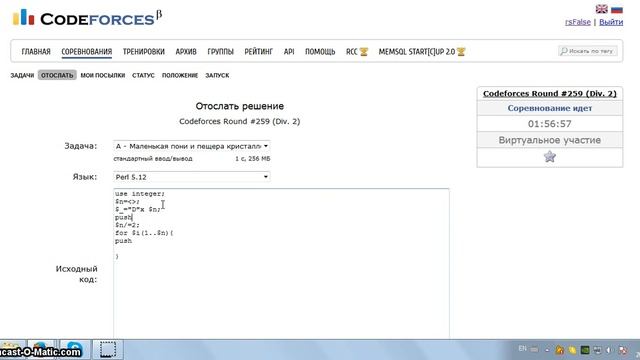Open the ГЛАВНАЯ menu item
This screenshot has width=640, height=360.
pos(36,52)
